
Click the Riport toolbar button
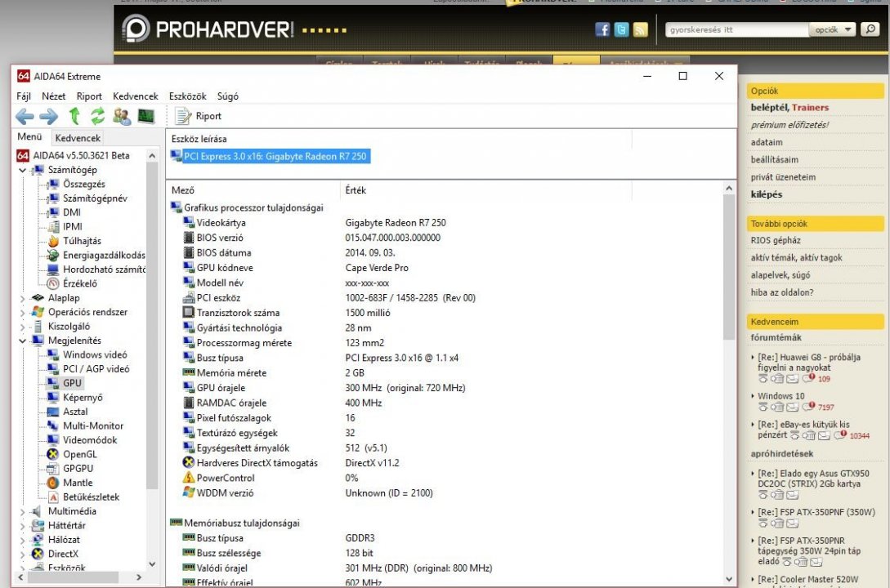coord(199,116)
